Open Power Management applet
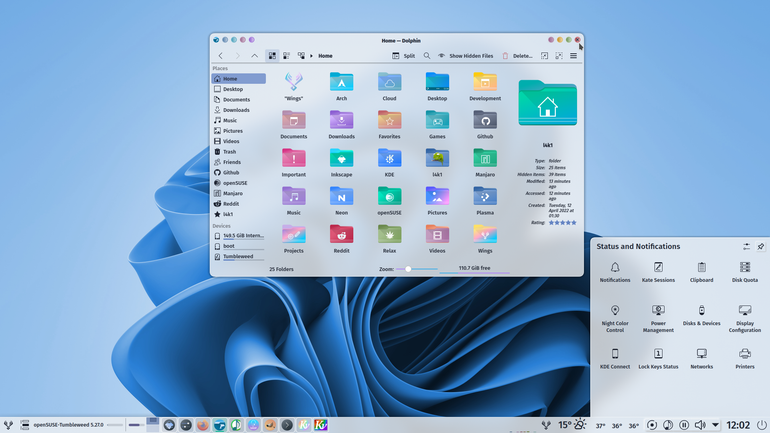This screenshot has width=770, height=433. 658,319
